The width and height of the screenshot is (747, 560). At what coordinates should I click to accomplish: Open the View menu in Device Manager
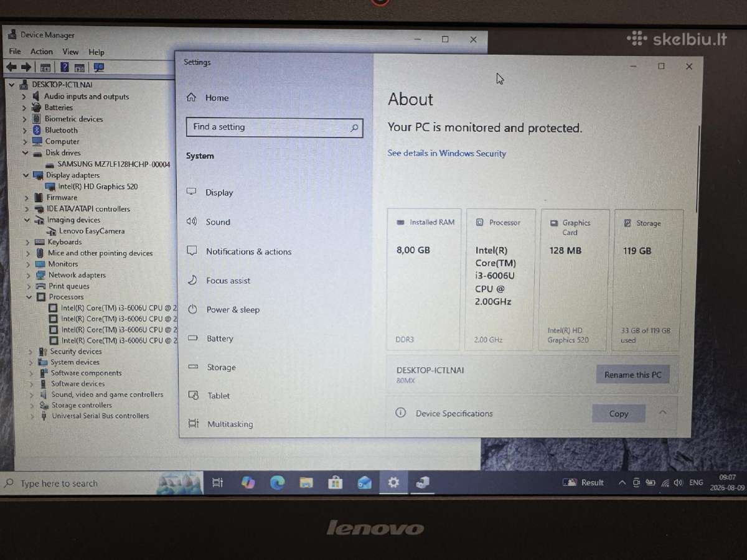coord(70,52)
